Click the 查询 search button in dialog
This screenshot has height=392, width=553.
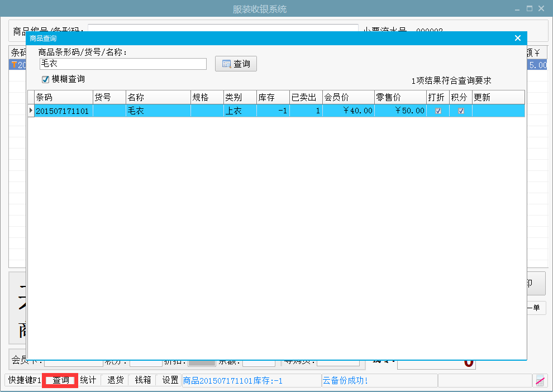(236, 64)
